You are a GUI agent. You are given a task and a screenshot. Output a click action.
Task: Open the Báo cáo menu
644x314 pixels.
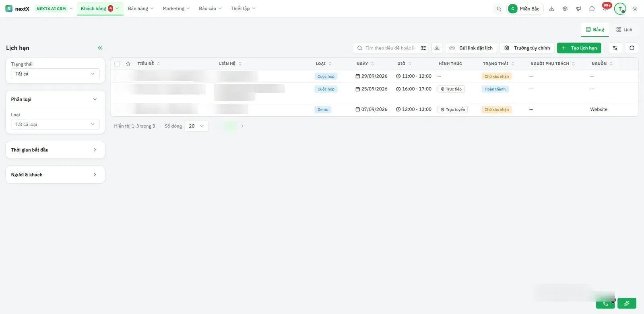[x=210, y=8]
